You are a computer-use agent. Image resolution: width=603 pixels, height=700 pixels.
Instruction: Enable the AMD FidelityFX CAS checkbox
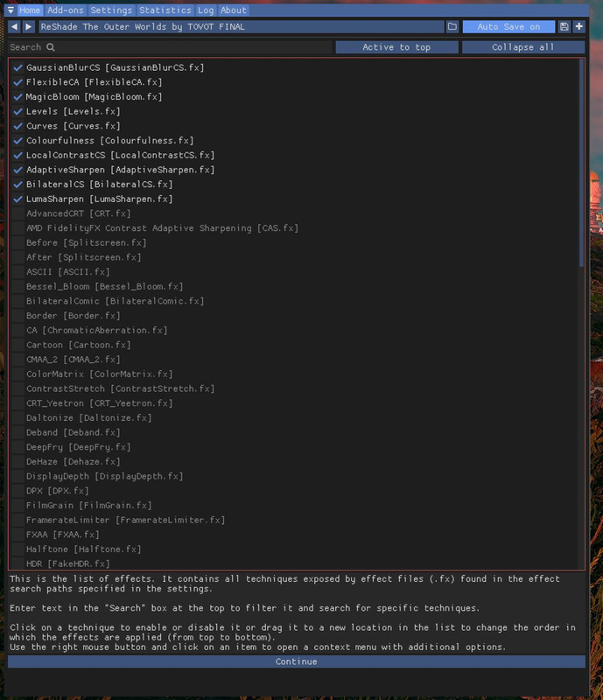18,228
